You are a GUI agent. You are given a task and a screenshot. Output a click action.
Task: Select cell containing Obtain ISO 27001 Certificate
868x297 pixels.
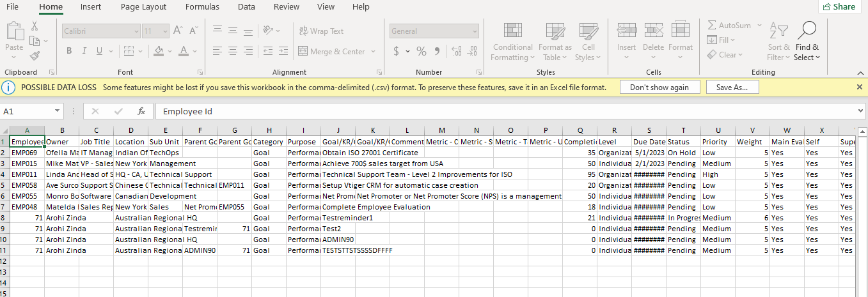click(338, 153)
